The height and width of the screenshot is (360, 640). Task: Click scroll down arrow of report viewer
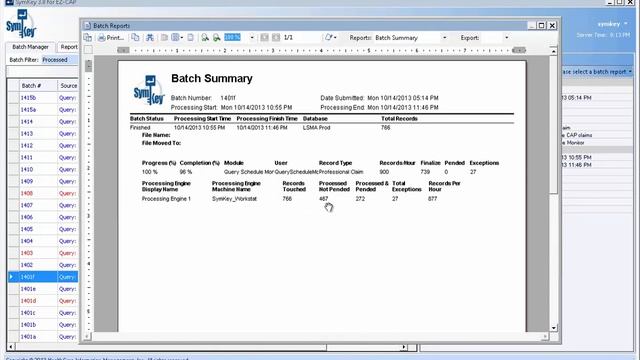tap(553, 328)
